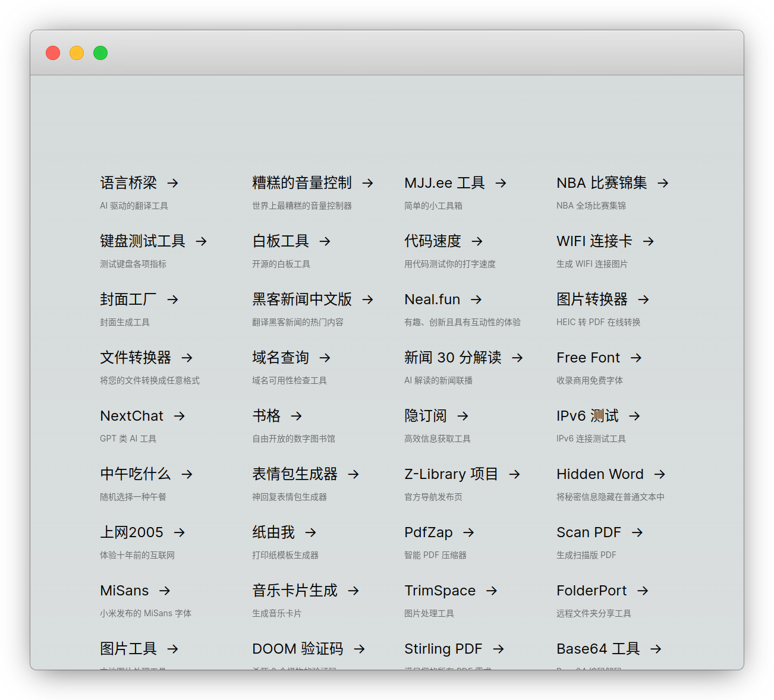Click the 中午吃什么 description text 随机选择一种午餐

(133, 497)
